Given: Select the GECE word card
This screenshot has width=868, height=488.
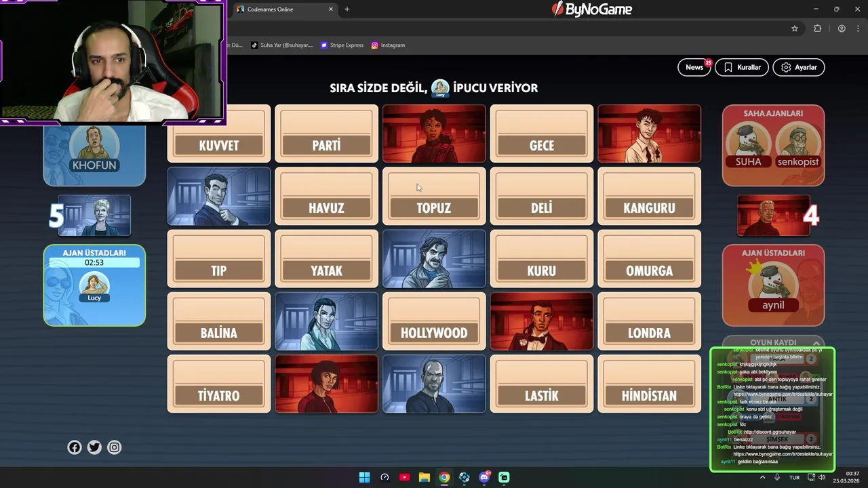Looking at the screenshot, I should click(542, 134).
